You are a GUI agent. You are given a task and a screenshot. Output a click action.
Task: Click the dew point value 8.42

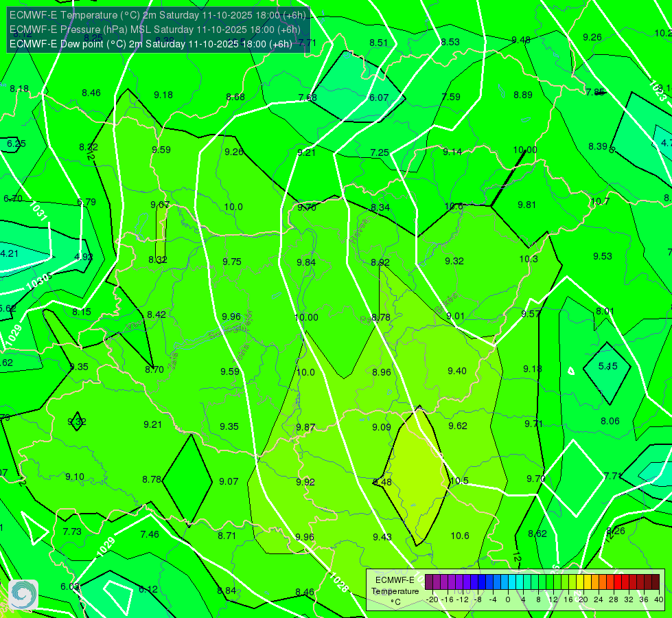coord(157,314)
